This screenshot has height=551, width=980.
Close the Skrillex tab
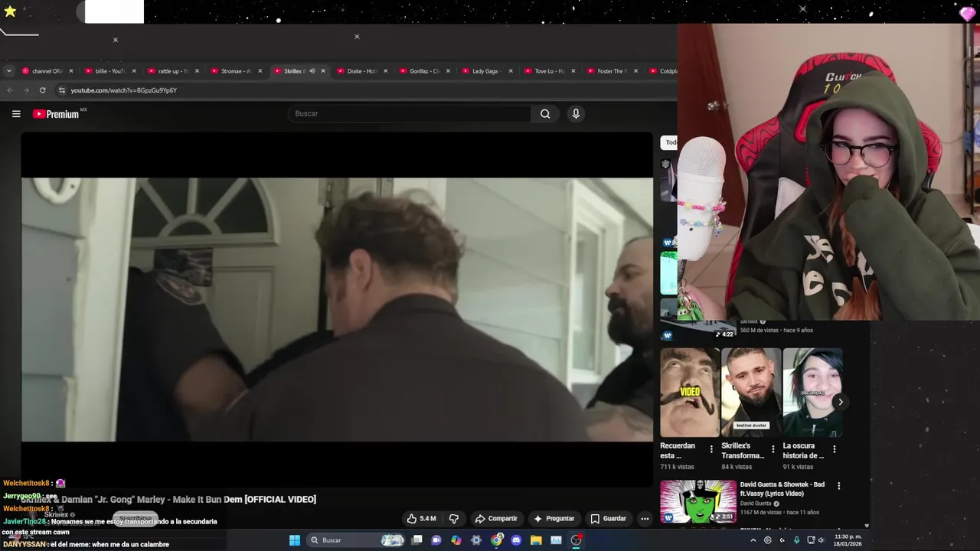pyautogui.click(x=322, y=71)
